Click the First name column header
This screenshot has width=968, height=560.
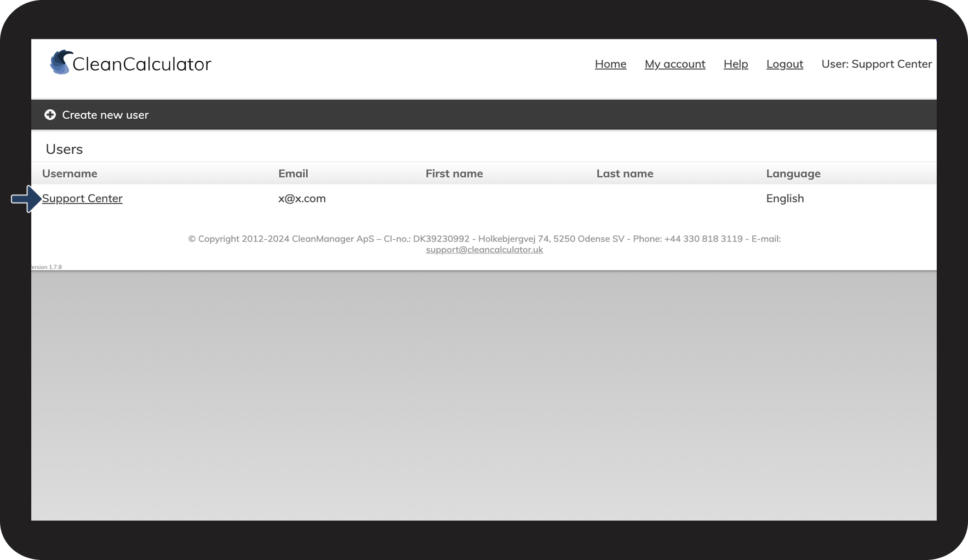point(454,174)
